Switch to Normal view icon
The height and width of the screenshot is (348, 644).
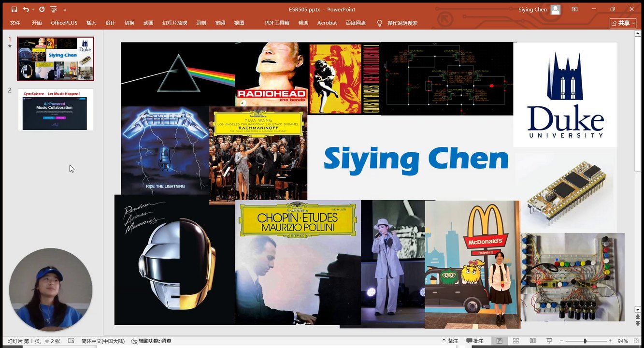(x=500, y=341)
